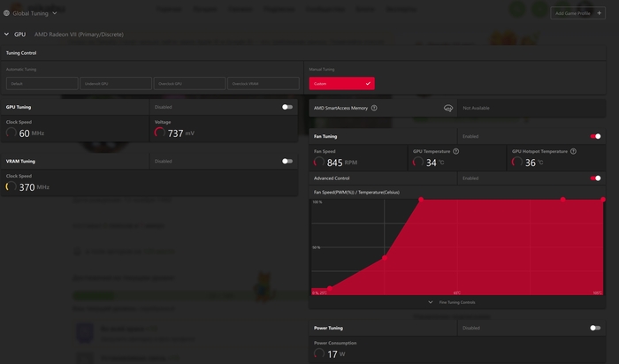This screenshot has width=619, height=364.
Task: Click the 737 mV voltage value
Action: point(180,133)
